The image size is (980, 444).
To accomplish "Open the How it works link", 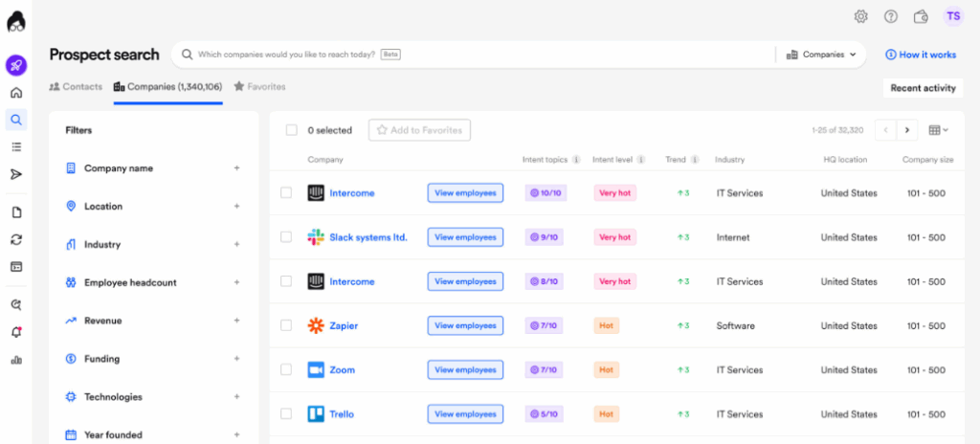I will (x=921, y=55).
